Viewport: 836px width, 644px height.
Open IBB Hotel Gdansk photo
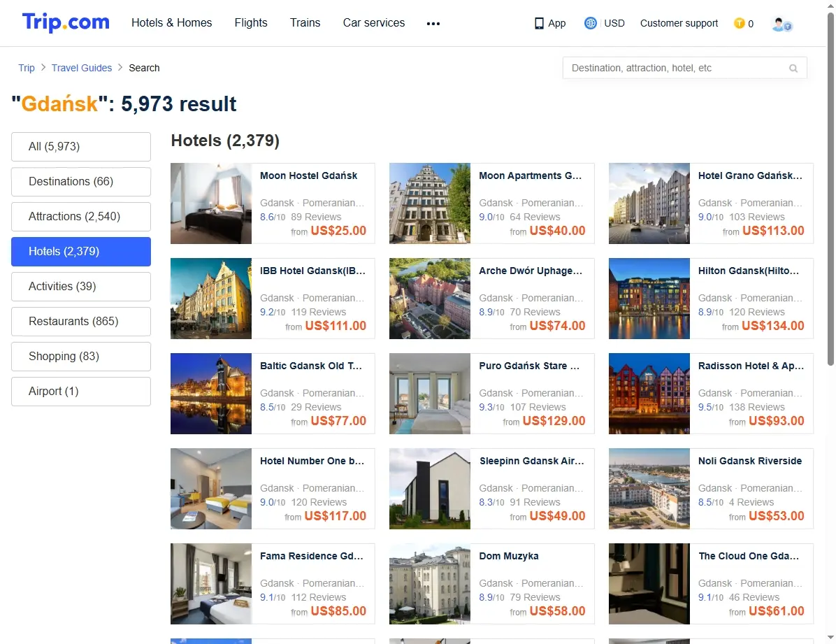211,299
